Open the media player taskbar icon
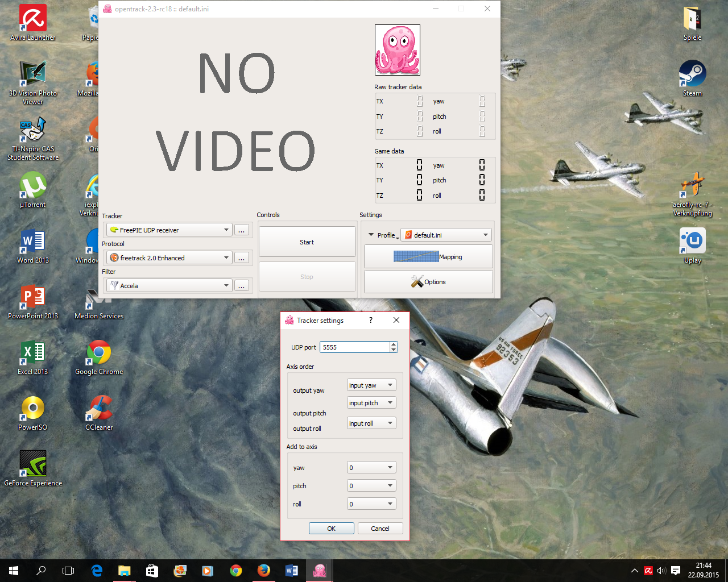This screenshot has height=582, width=728. point(208,571)
